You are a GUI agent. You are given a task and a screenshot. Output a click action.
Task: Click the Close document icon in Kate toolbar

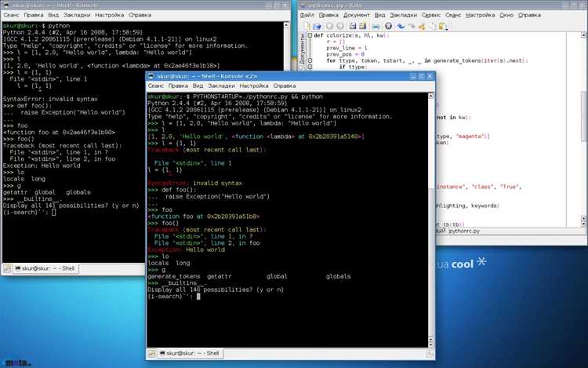pyautogui.click(x=389, y=26)
